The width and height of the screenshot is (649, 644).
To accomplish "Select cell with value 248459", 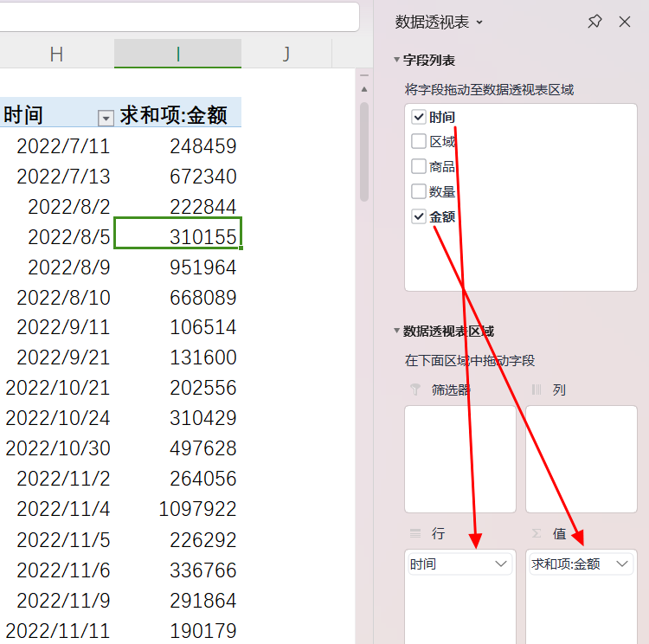I will (x=177, y=146).
